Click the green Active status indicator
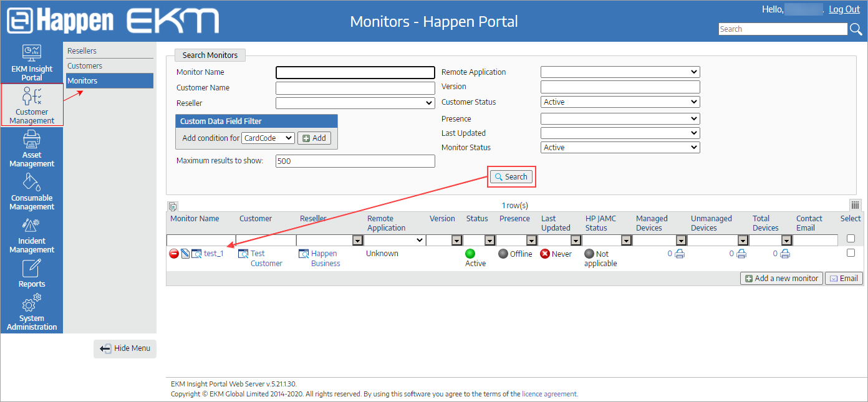The image size is (868, 402). pos(470,254)
